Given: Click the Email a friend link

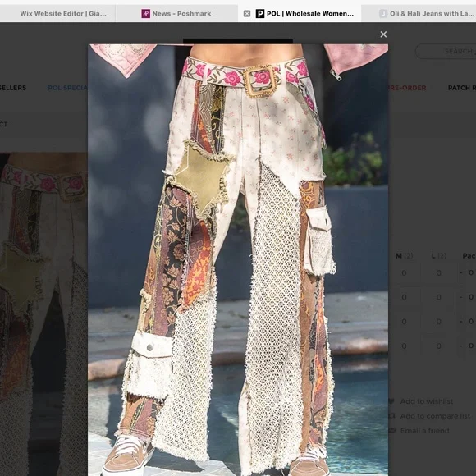Looking at the screenshot, I should click(x=424, y=431).
